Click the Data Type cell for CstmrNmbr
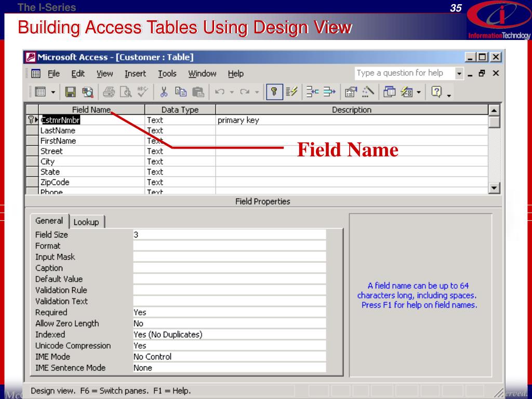Image resolution: width=532 pixels, height=399 pixels. (180, 120)
